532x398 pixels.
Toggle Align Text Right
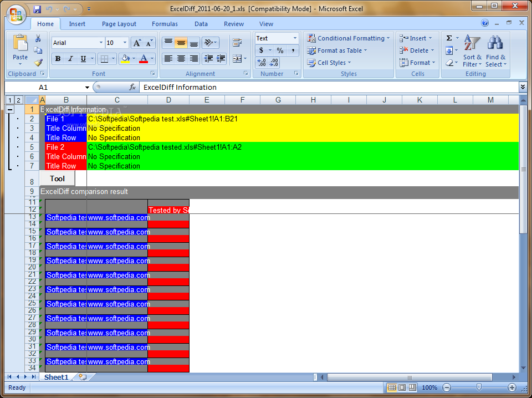click(x=194, y=59)
